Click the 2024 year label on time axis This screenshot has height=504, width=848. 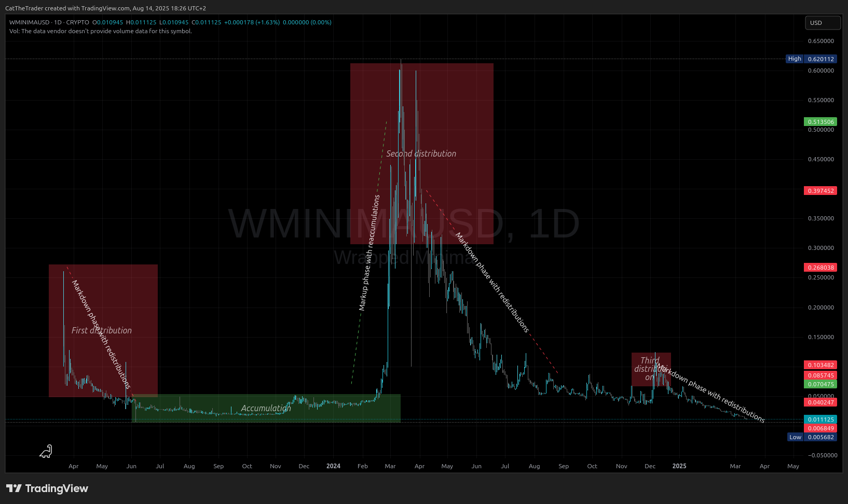(x=333, y=466)
